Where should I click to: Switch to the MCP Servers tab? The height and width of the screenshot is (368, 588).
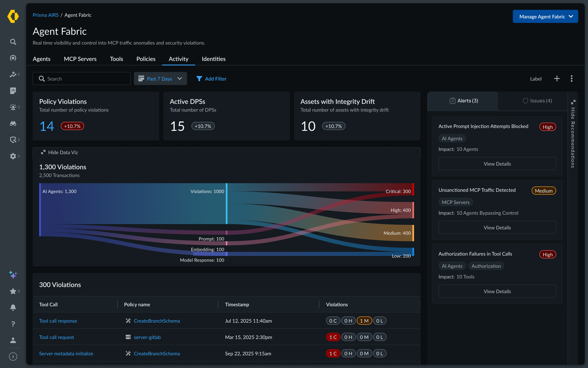pyautogui.click(x=80, y=59)
